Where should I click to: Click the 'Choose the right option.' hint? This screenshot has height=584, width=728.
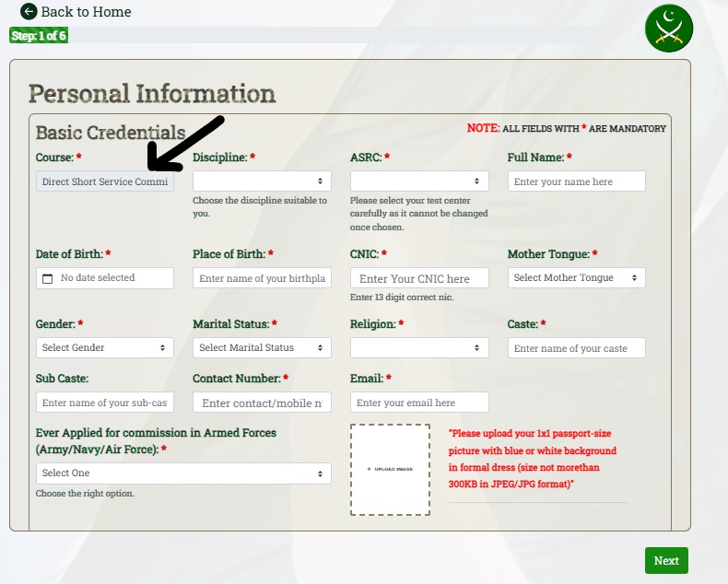[x=85, y=493]
